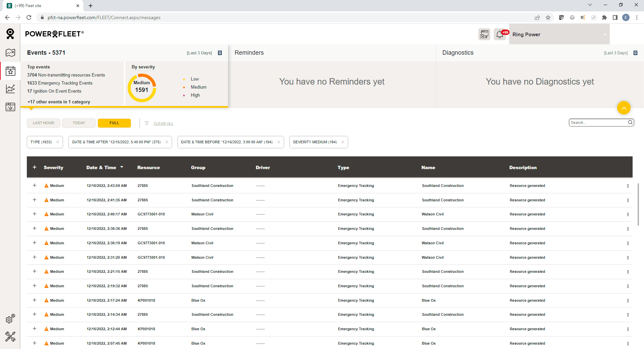Open the events calendar sidebar icon

pyautogui.click(x=10, y=71)
